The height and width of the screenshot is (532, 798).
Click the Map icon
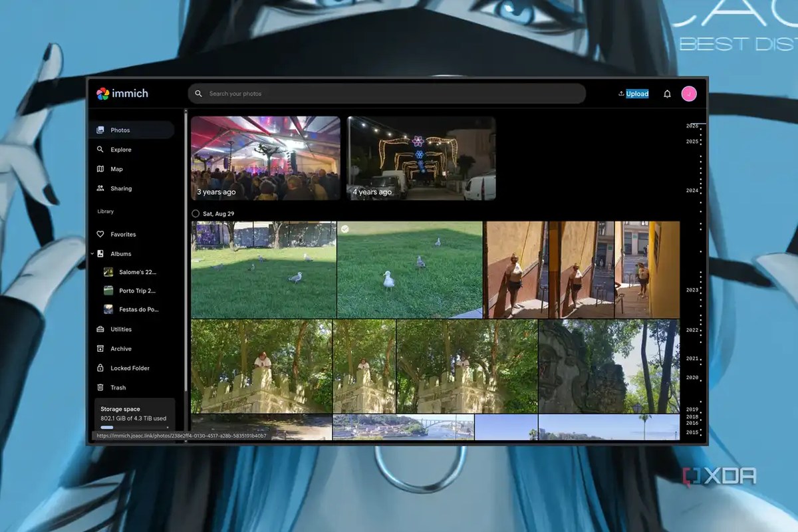(100, 169)
